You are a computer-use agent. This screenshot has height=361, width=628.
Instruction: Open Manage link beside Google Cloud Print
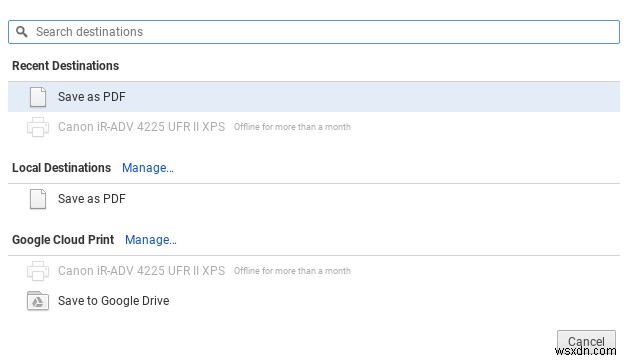(x=151, y=240)
